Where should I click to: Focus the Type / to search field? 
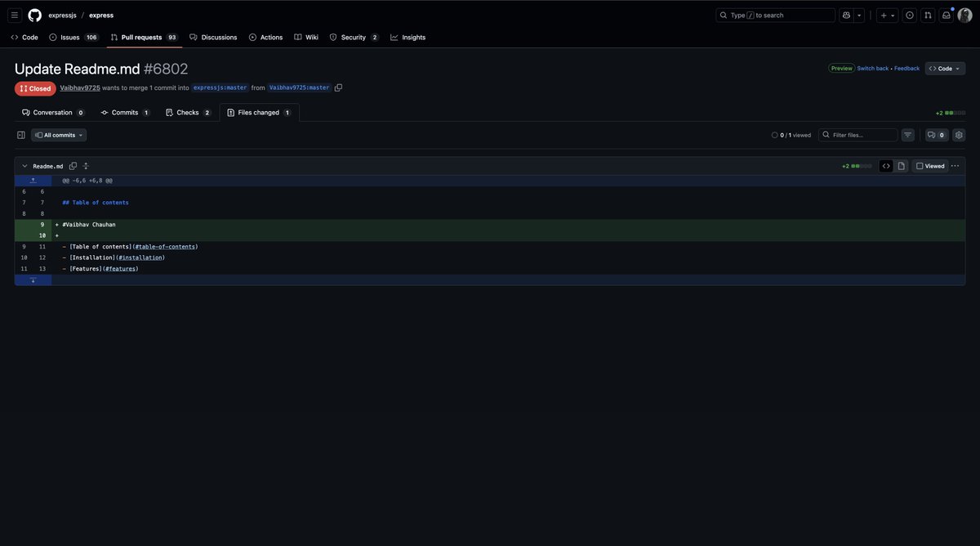click(x=775, y=15)
